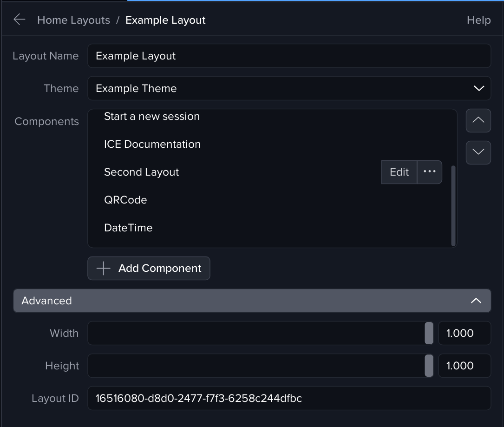
Task: Select the DateTime component
Action: point(128,228)
